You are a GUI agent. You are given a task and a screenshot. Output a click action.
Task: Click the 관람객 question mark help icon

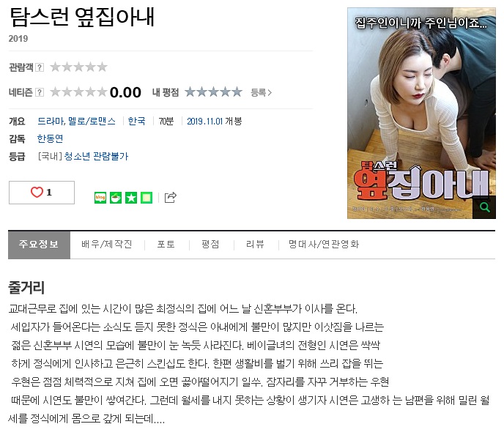[x=40, y=67]
